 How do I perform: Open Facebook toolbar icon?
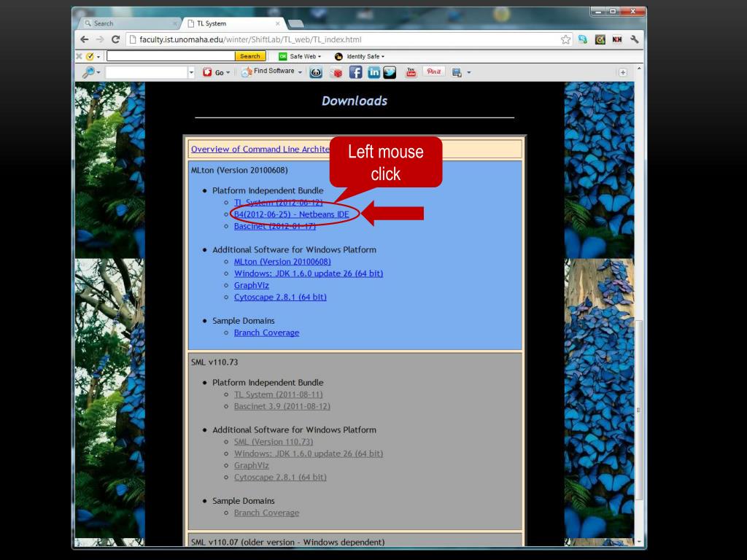355,72
